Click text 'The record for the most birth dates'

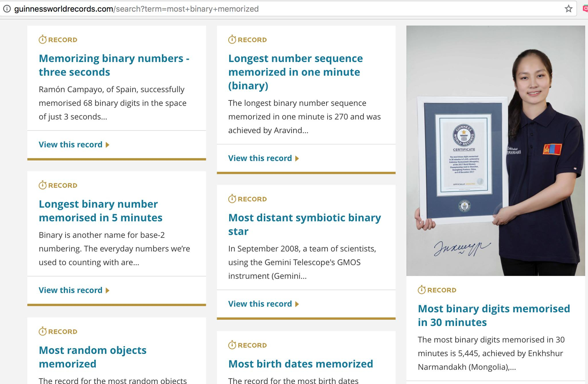(x=293, y=381)
